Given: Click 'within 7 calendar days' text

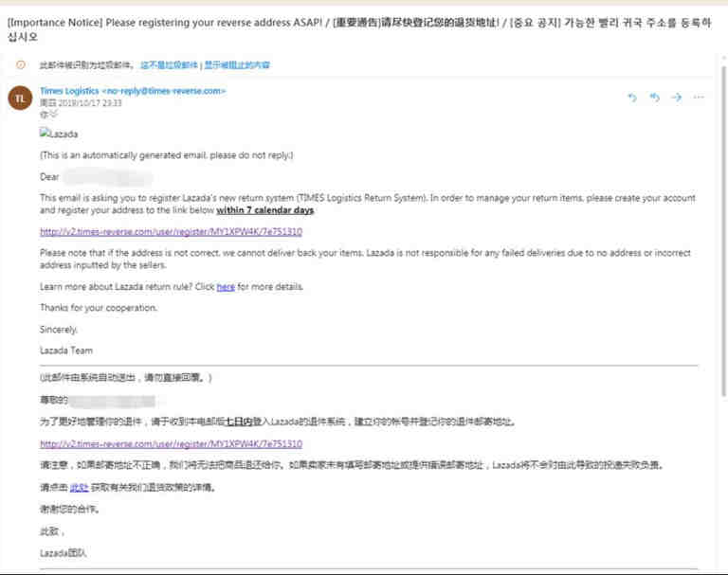Looking at the screenshot, I should [265, 209].
